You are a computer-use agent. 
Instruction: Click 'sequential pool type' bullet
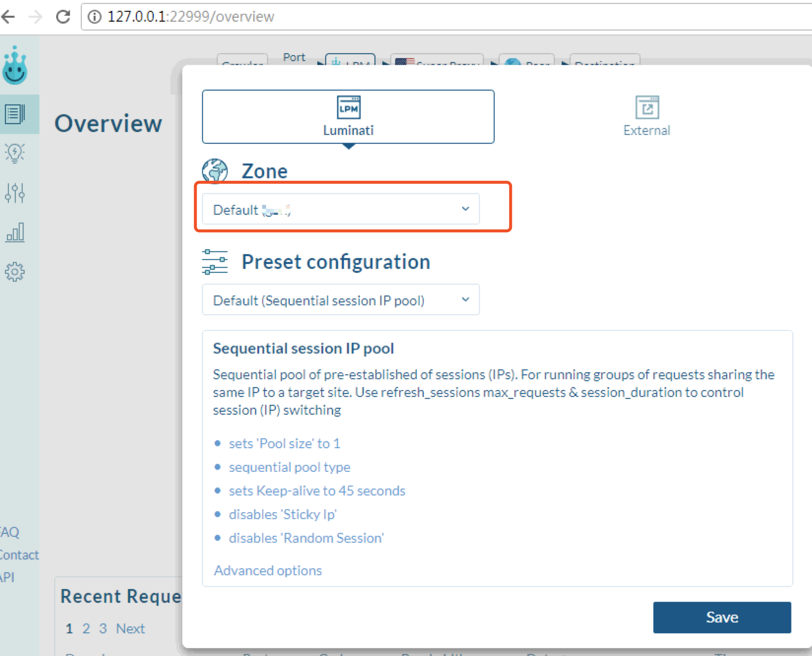290,467
